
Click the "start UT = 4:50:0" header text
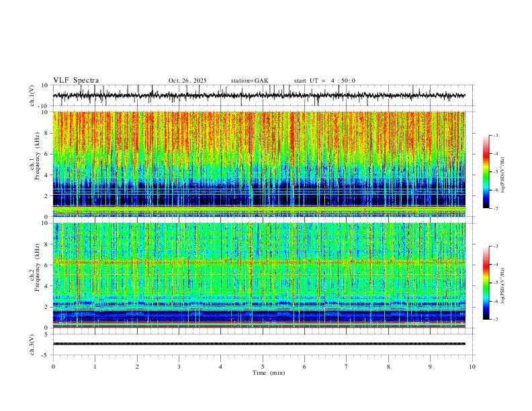click(x=324, y=81)
